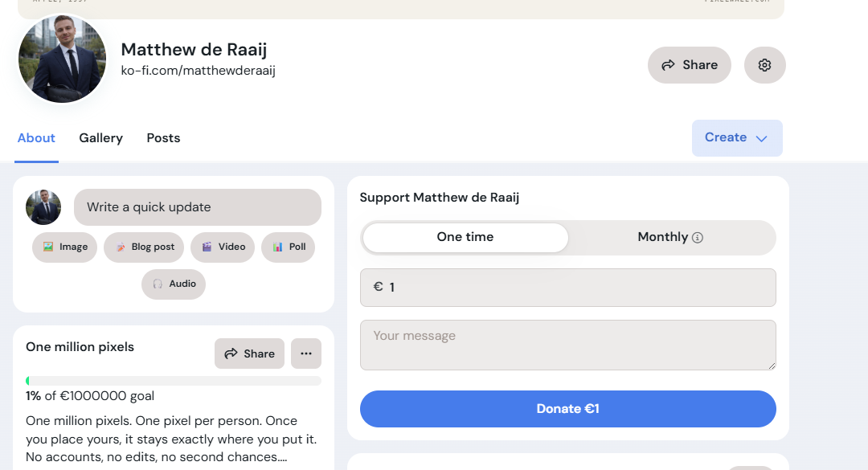Viewport: 868px width, 470px height.
Task: Click the Write a quick update field
Action: [198, 206]
